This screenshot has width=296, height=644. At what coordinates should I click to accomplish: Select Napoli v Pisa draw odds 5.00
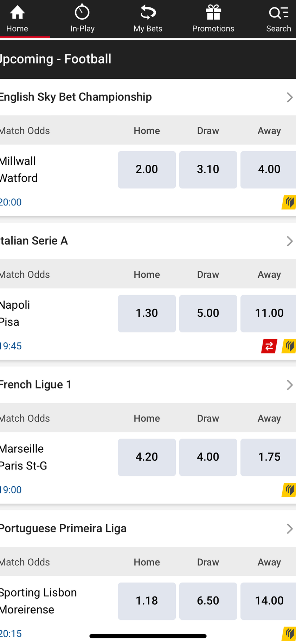pos(208,314)
